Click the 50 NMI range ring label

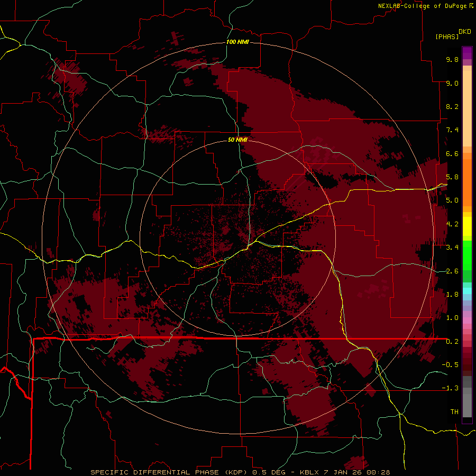237,140
